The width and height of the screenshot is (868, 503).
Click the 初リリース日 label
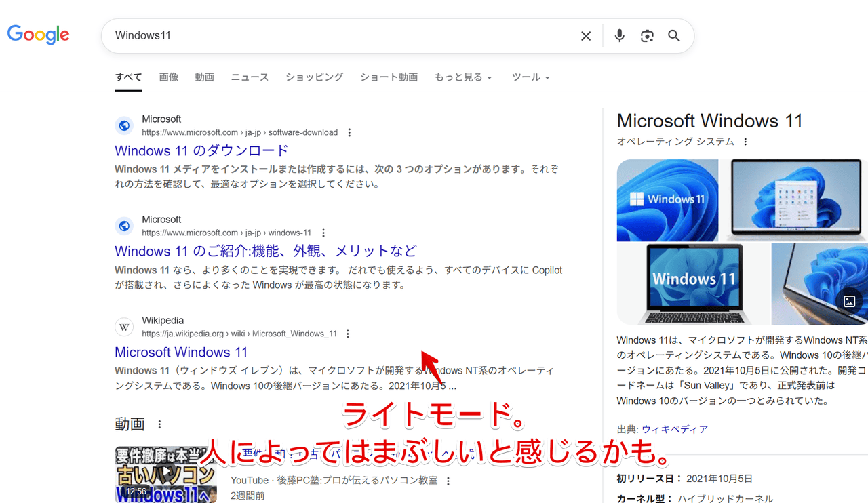(x=649, y=479)
